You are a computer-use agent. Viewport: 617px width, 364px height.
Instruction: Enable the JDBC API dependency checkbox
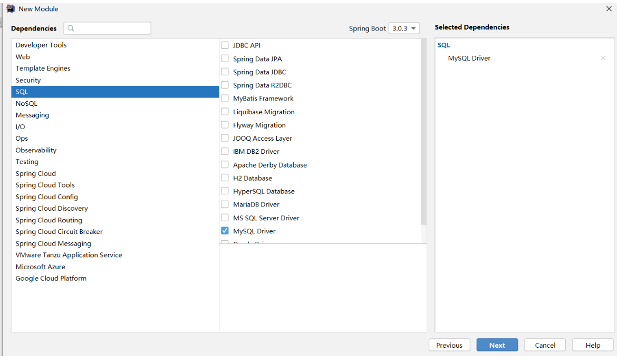(225, 45)
